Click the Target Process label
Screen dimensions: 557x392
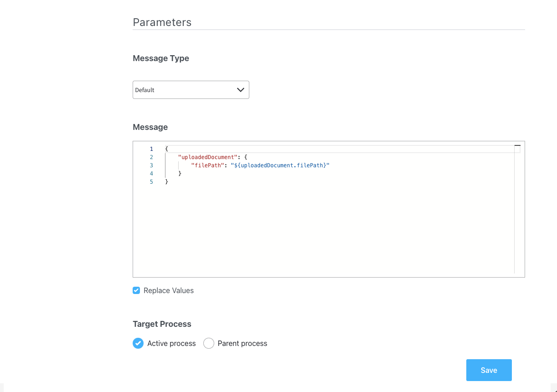[162, 324]
